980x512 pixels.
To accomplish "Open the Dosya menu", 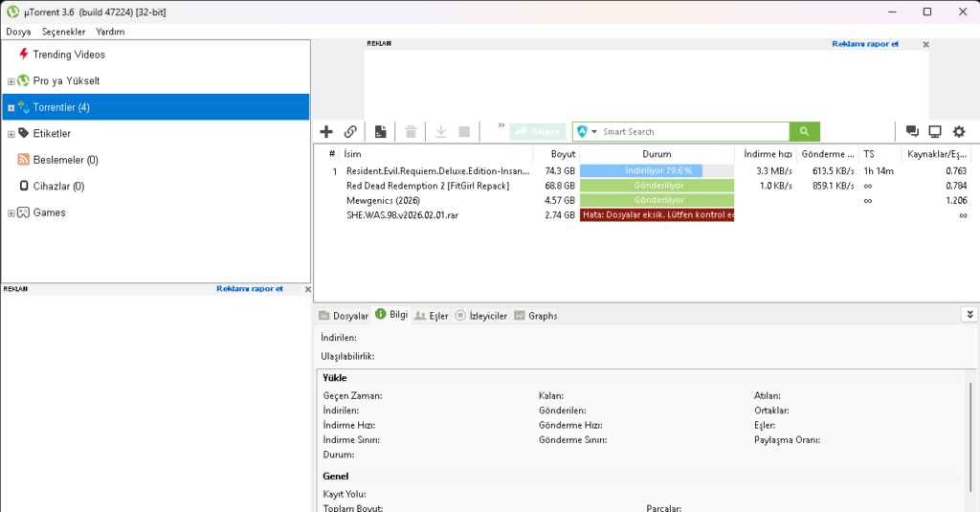I will point(18,32).
